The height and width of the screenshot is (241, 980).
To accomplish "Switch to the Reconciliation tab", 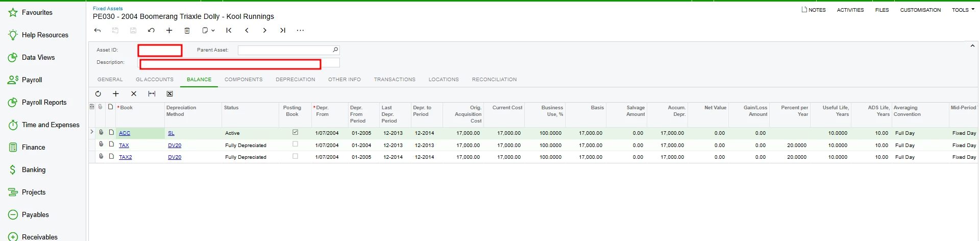I will 494,80.
